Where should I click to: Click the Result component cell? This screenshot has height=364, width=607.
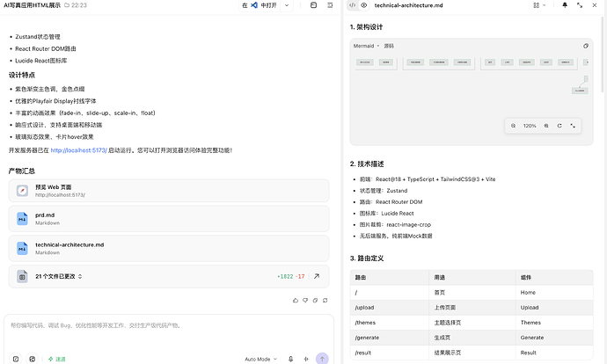point(554,353)
